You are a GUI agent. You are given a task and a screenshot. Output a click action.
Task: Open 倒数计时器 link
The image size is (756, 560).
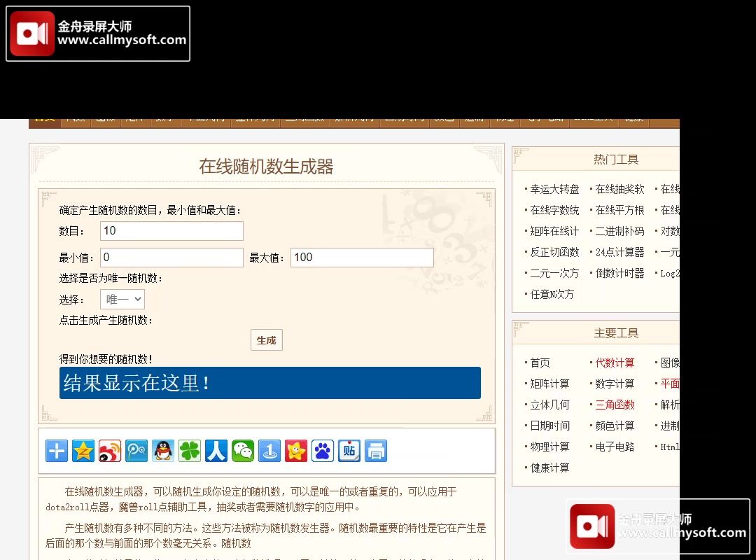619,273
